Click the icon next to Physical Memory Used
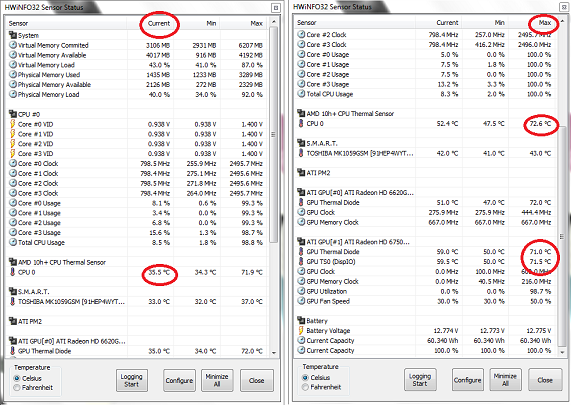Screen dimensions: 571x405 13,74
